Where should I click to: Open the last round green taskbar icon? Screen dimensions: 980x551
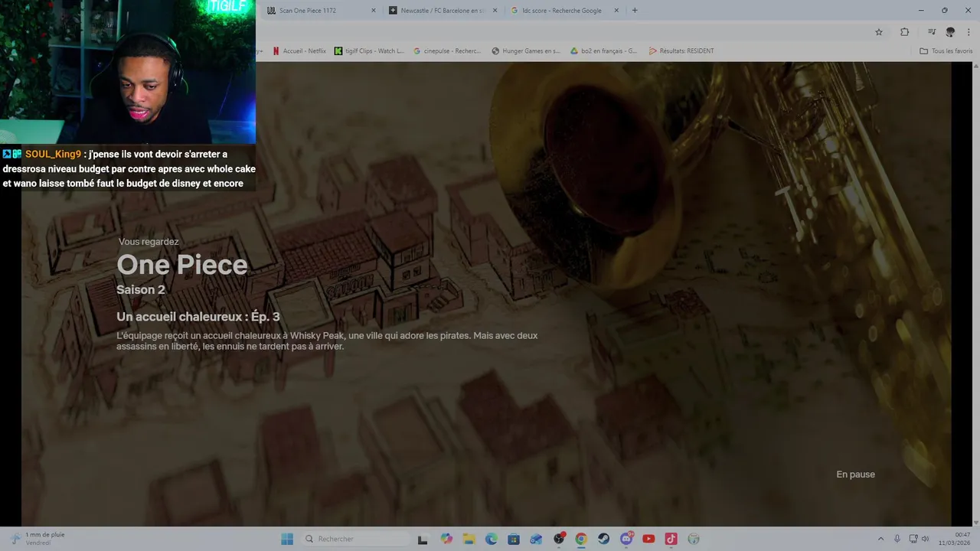tap(694, 539)
